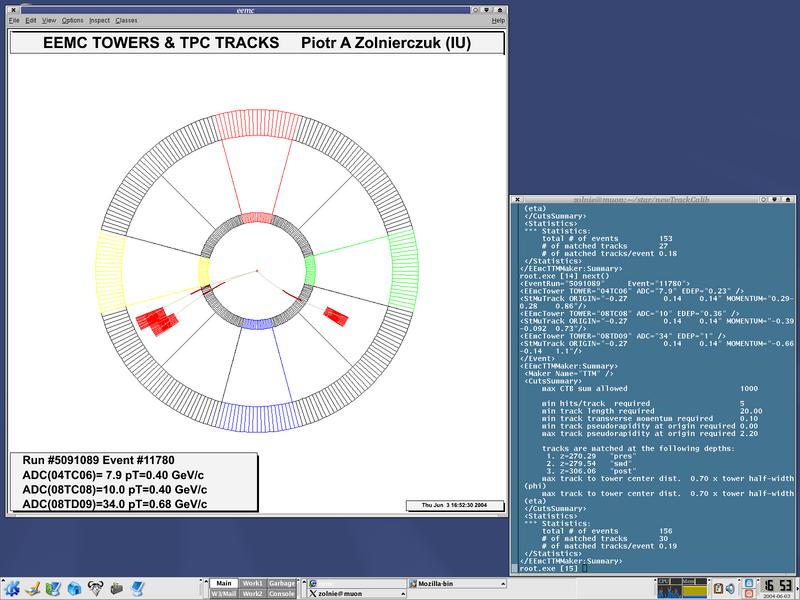Click the dark mailbox icon in the panel
The width and height of the screenshot is (800, 600).
[x=117, y=588]
